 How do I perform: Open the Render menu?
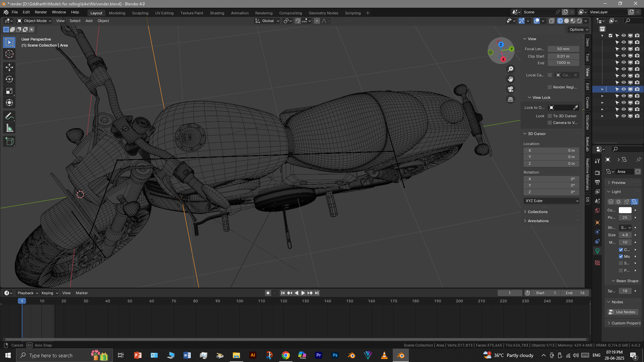tap(41, 12)
